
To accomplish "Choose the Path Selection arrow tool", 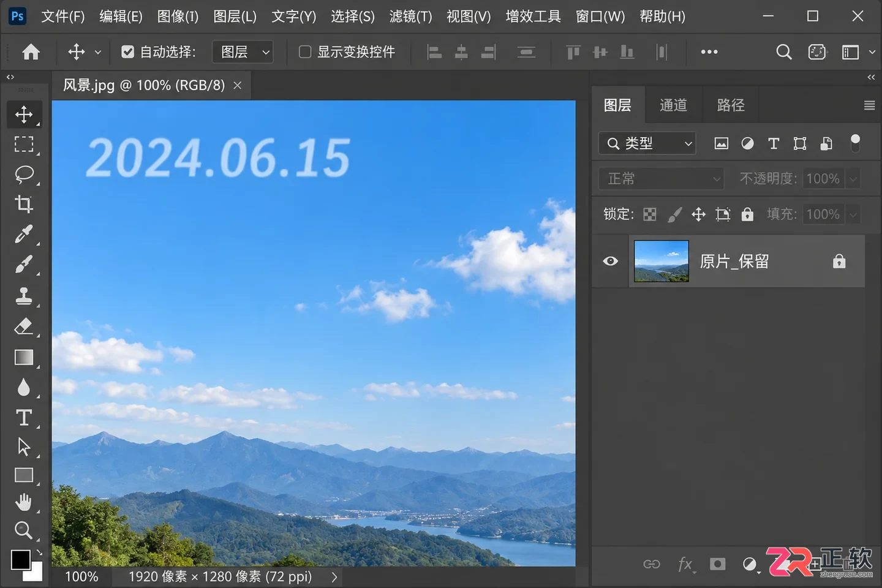I will click(24, 447).
